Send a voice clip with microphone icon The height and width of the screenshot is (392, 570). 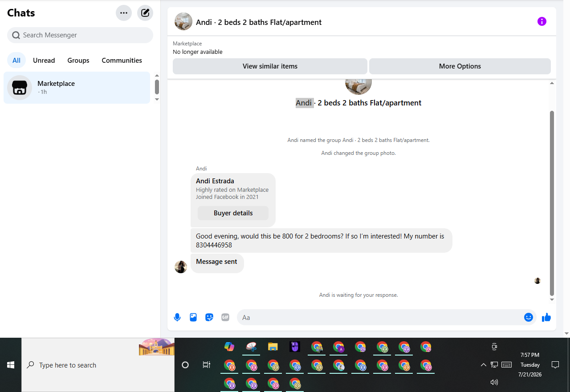coord(177,317)
